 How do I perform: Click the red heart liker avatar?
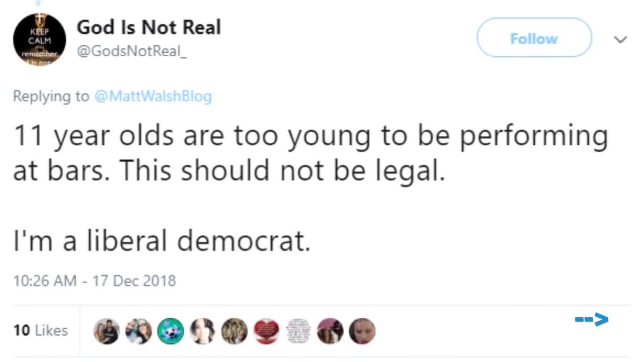click(266, 331)
